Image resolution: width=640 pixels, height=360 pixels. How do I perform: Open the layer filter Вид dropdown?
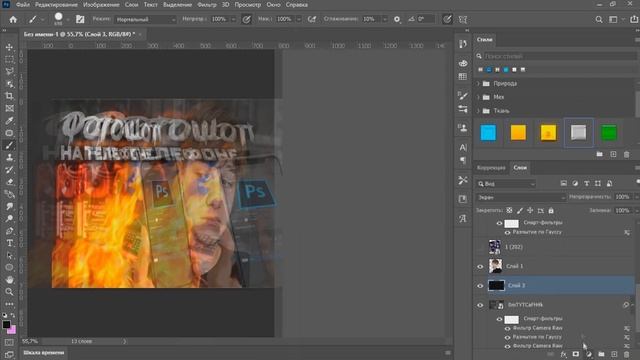pyautogui.click(x=506, y=184)
